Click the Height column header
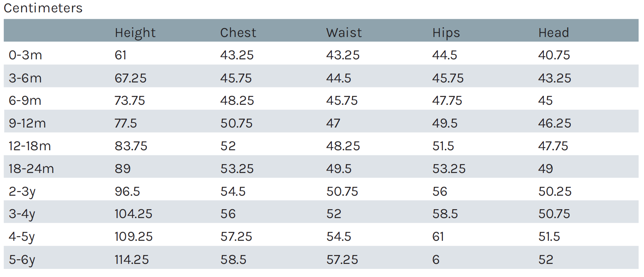644x277 pixels. pyautogui.click(x=135, y=33)
